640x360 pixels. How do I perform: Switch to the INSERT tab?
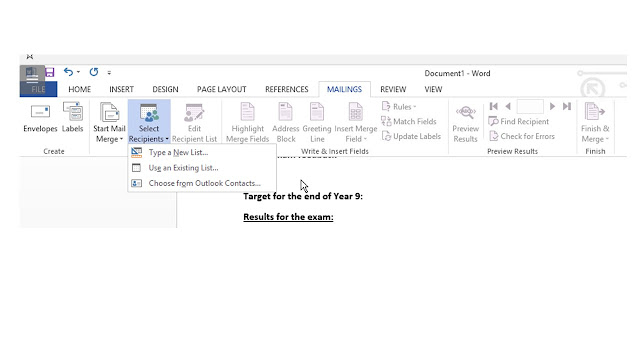[x=121, y=89]
